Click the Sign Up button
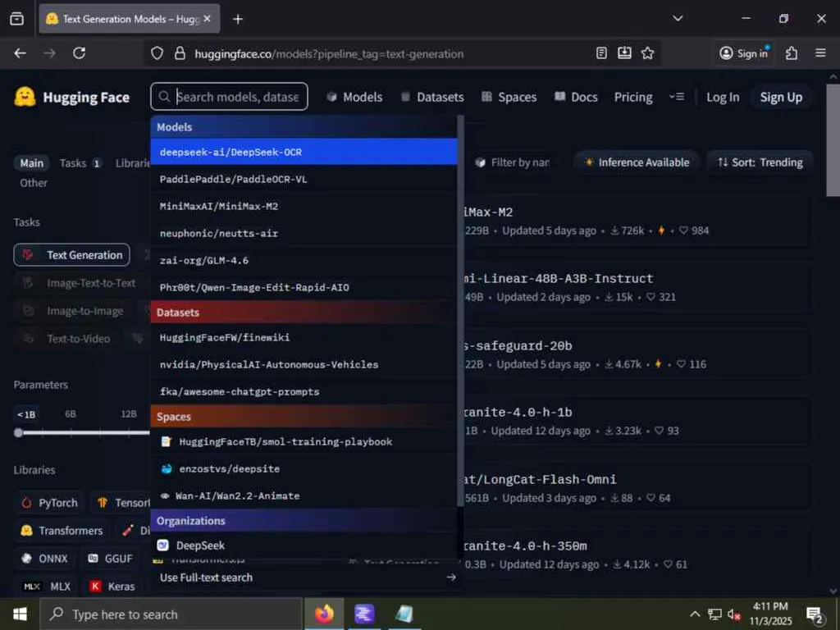Image resolution: width=840 pixels, height=630 pixels. tap(781, 97)
